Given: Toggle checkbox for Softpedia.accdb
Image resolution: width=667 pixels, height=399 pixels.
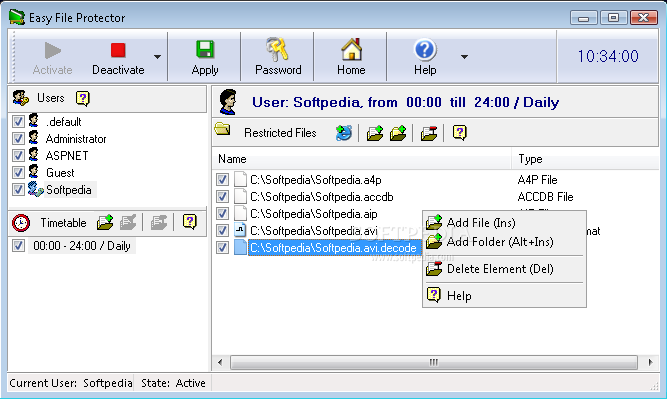Looking at the screenshot, I should [x=222, y=197].
